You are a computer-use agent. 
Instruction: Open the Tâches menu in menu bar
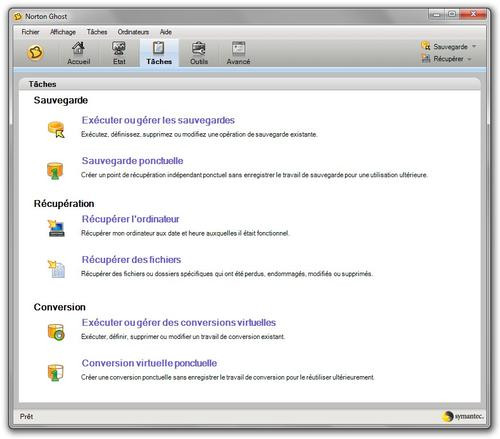coord(97,32)
